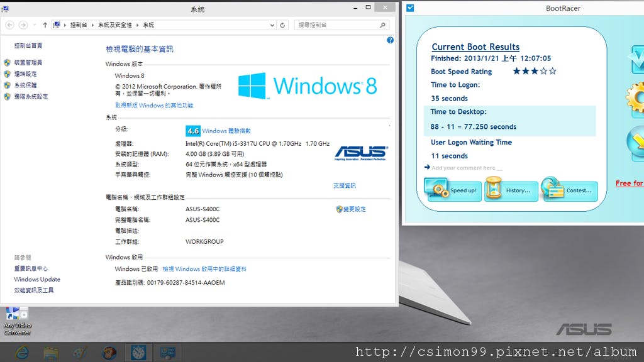The image size is (644, 362).
Task: Select ASUS-S400C in the 電腦名稱 row
Action: [203, 209]
